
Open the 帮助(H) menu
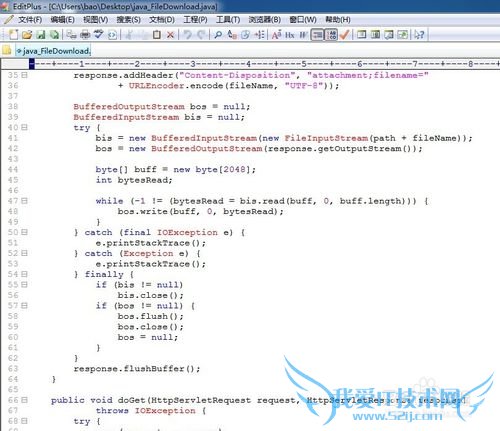click(338, 20)
